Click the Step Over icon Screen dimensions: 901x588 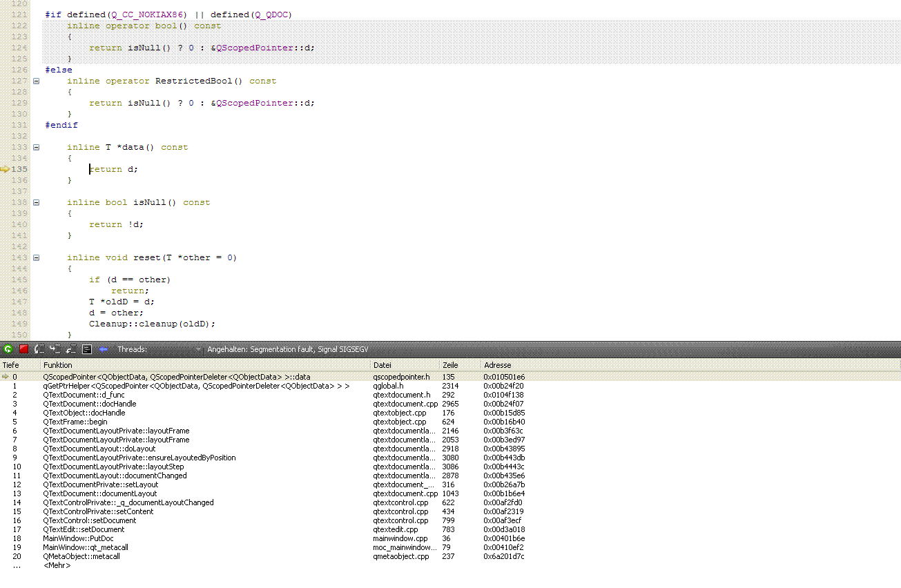click(x=39, y=349)
